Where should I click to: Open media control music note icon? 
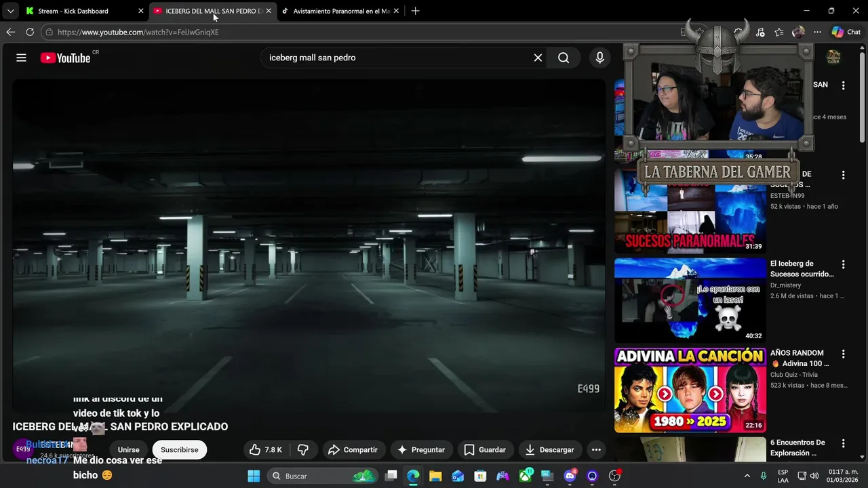[760, 32]
